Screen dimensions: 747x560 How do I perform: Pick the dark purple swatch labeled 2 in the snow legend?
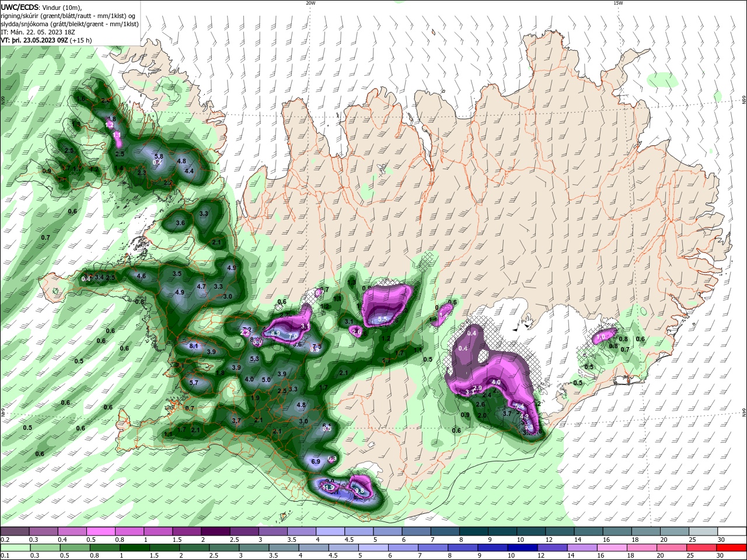point(215,531)
